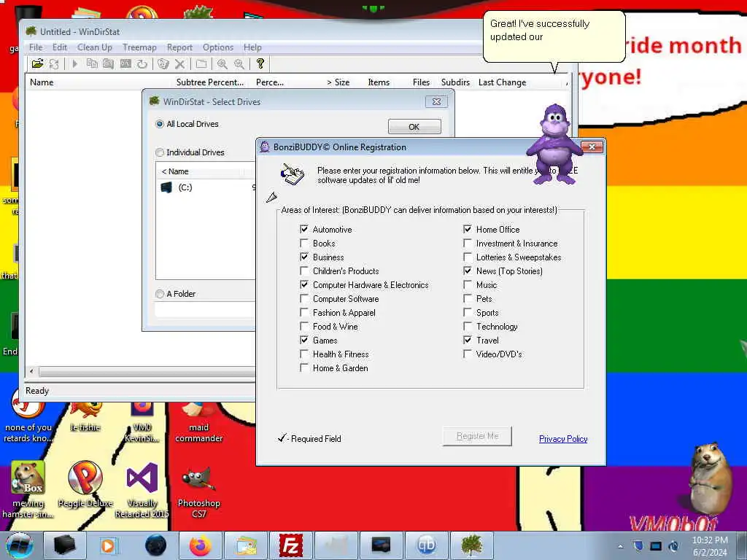Open the Report menu
This screenshot has width=747, height=560.
point(179,47)
